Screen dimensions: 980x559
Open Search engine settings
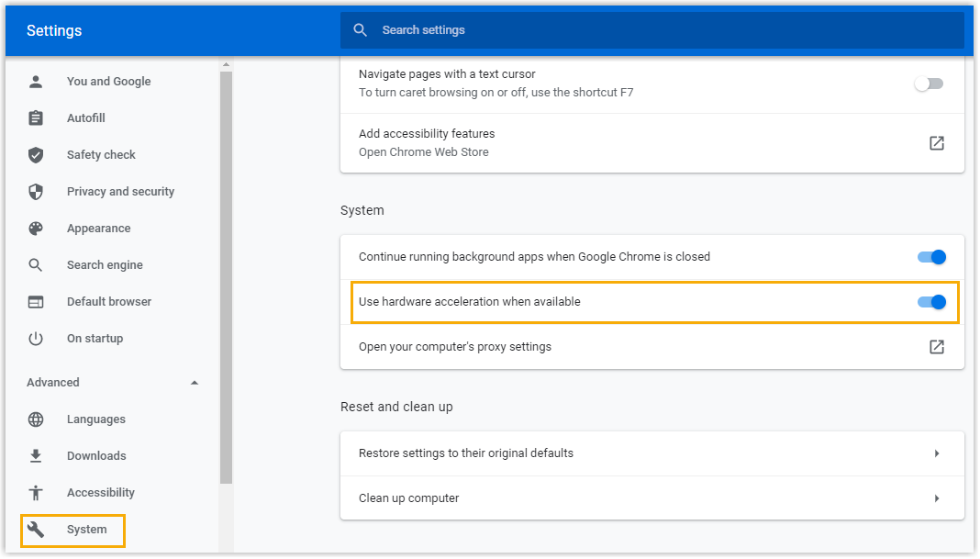click(x=105, y=265)
